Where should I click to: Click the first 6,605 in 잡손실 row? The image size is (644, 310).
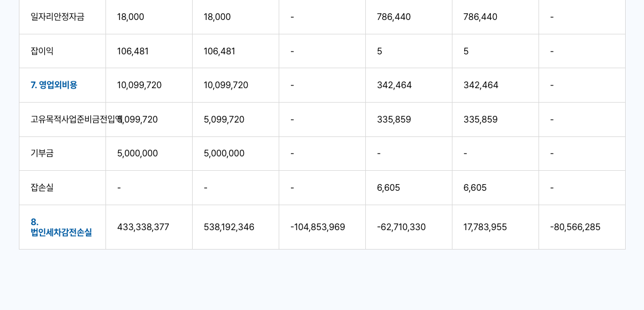point(389,188)
